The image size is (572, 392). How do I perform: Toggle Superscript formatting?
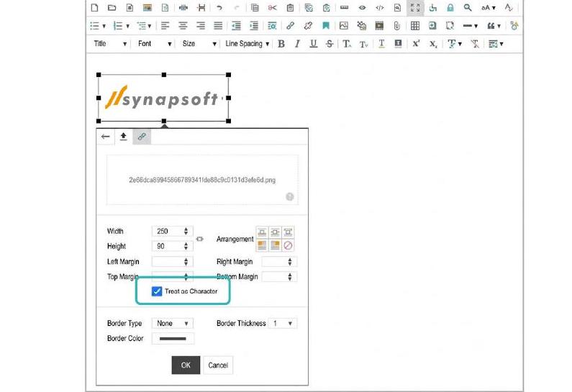click(x=416, y=44)
